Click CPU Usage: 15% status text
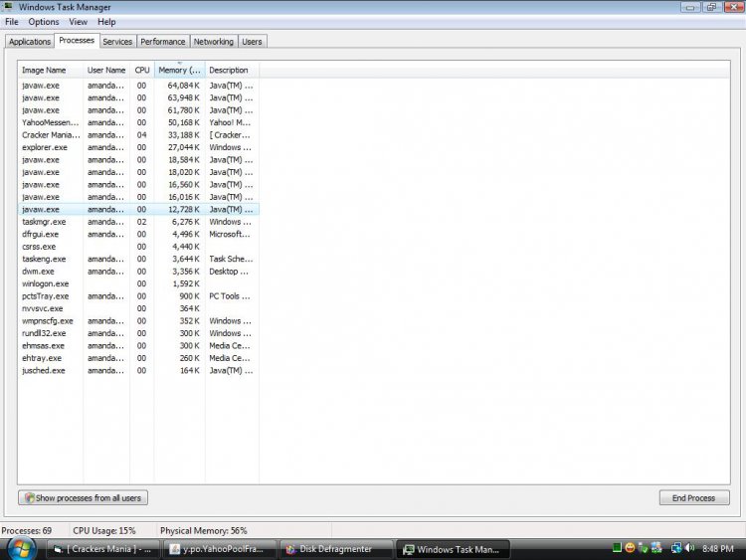This screenshot has height=560, width=746. pyautogui.click(x=104, y=530)
